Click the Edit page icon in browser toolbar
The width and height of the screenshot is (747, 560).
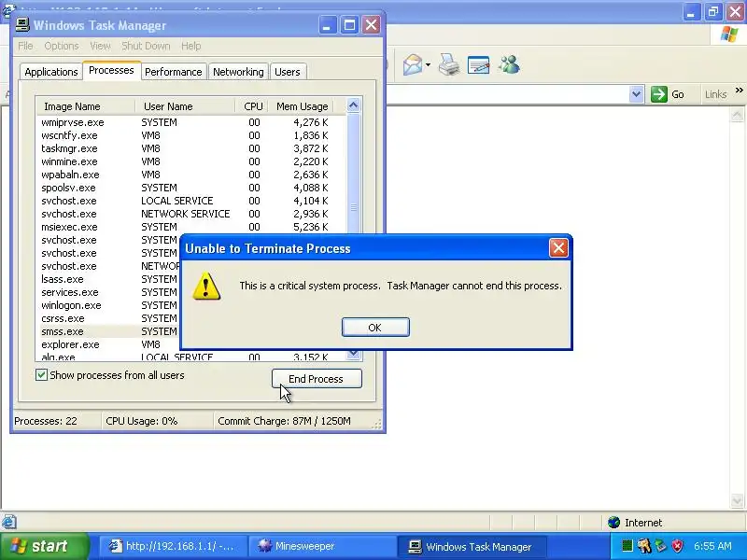[x=478, y=64]
